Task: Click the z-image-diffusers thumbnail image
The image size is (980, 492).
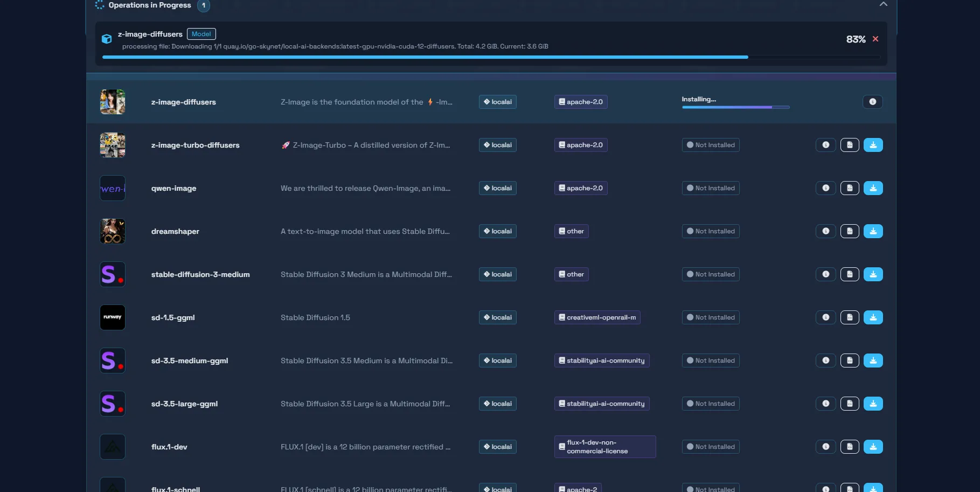Action: (x=113, y=102)
